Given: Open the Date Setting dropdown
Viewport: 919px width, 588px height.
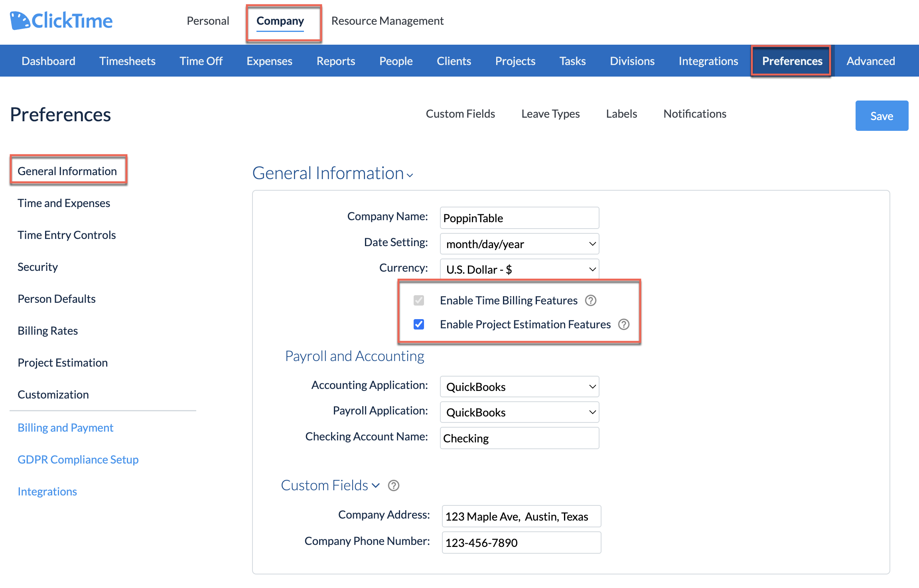Looking at the screenshot, I should (x=519, y=244).
